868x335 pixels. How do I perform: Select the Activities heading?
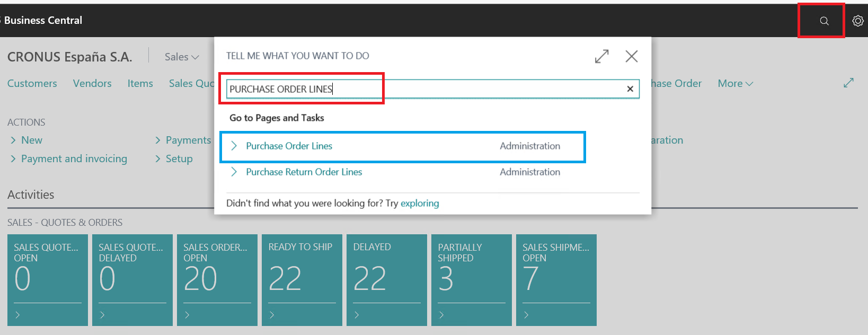coord(31,195)
